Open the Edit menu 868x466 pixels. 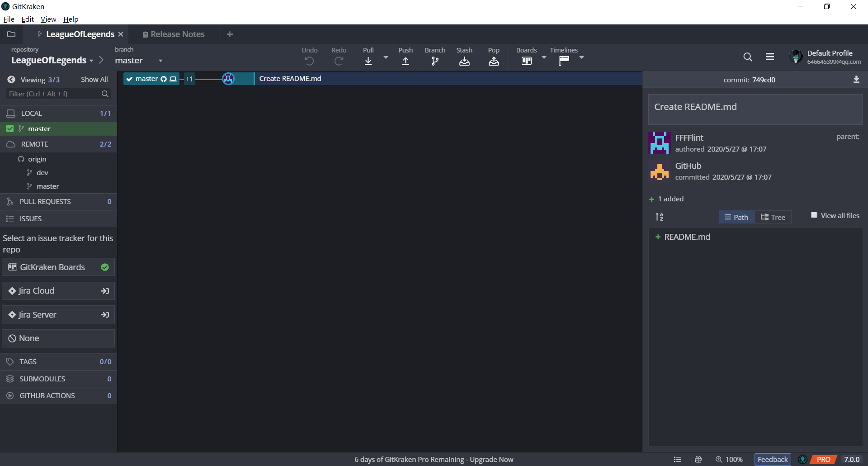28,19
